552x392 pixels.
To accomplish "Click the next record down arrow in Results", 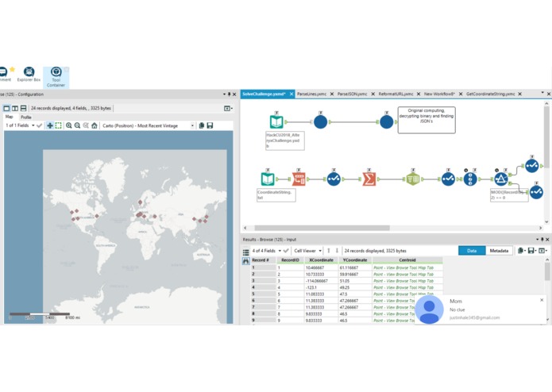I will 337,251.
